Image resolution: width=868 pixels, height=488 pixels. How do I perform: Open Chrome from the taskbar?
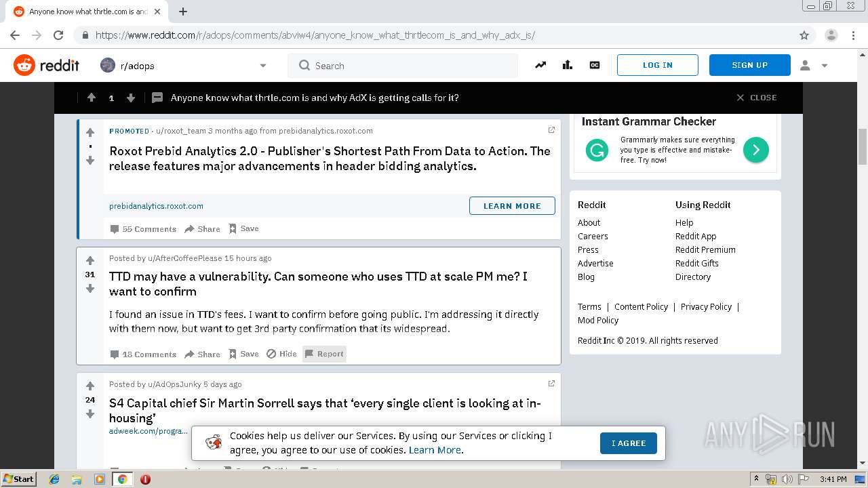[x=122, y=479]
